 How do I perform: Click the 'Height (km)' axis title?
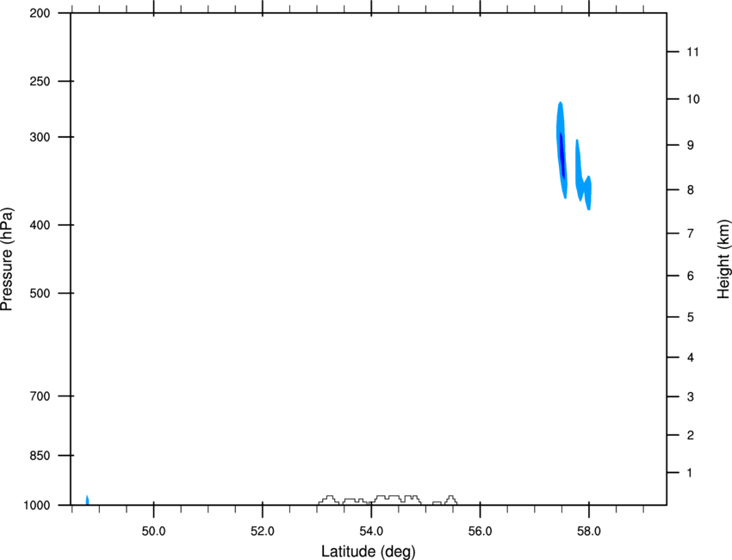(723, 259)
